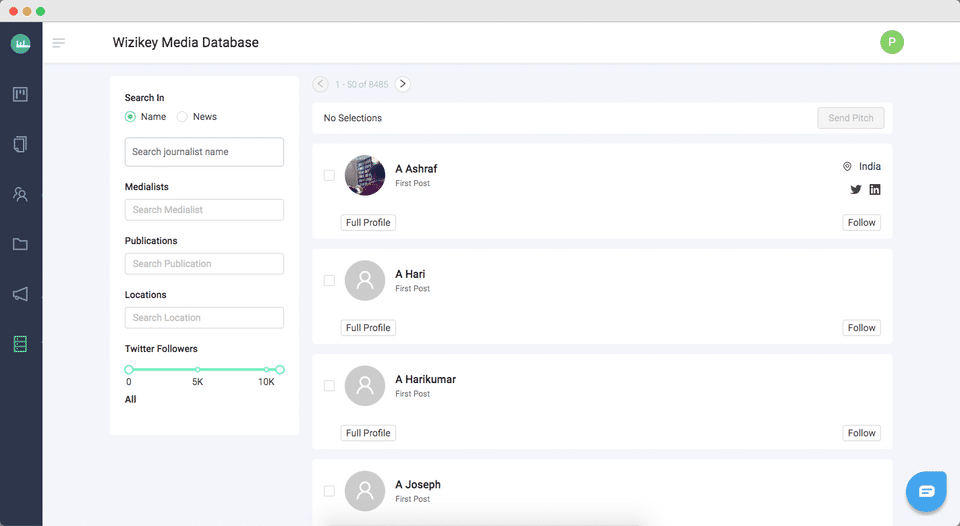Go to the next page of results
960x526 pixels.
[x=403, y=84]
